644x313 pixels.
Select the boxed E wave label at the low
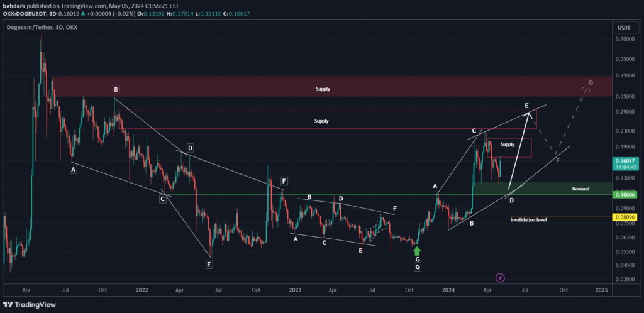(x=209, y=264)
